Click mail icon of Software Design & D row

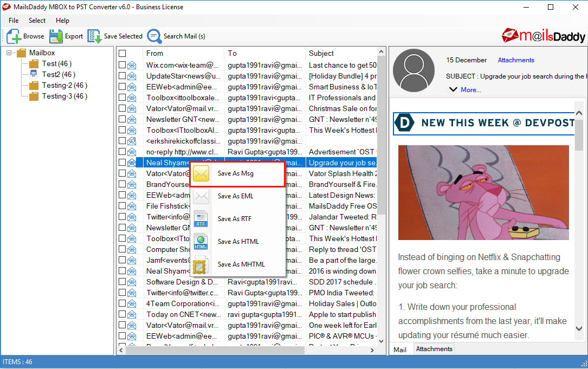(x=132, y=282)
